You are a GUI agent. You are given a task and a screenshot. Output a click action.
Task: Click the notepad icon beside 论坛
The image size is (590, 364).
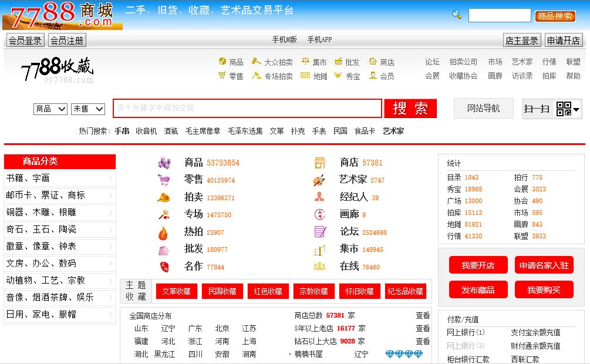coord(320,231)
